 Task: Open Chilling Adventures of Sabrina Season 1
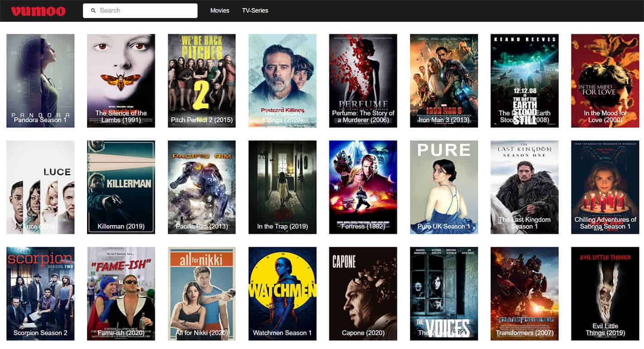click(x=605, y=187)
